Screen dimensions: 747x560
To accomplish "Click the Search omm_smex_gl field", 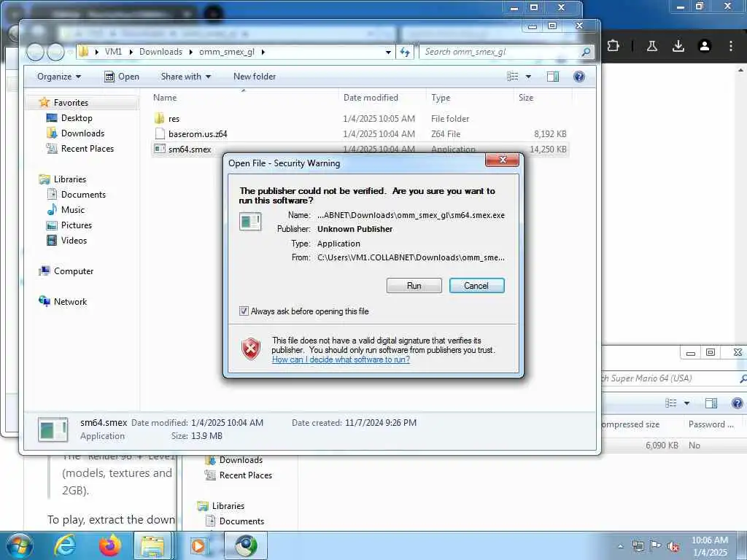I will coord(500,52).
